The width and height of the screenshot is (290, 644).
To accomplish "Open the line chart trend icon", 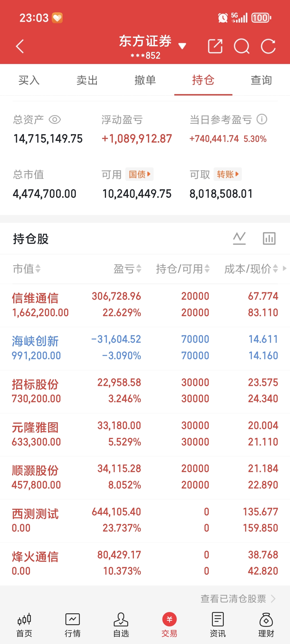I will click(x=239, y=238).
